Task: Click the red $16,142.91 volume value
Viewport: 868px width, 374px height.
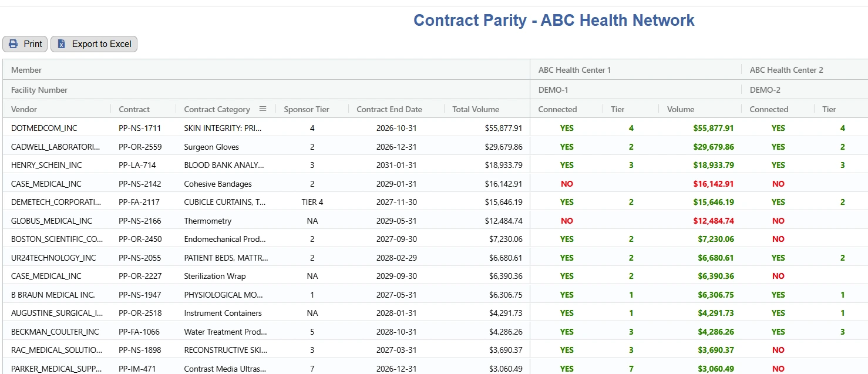Action: click(714, 184)
